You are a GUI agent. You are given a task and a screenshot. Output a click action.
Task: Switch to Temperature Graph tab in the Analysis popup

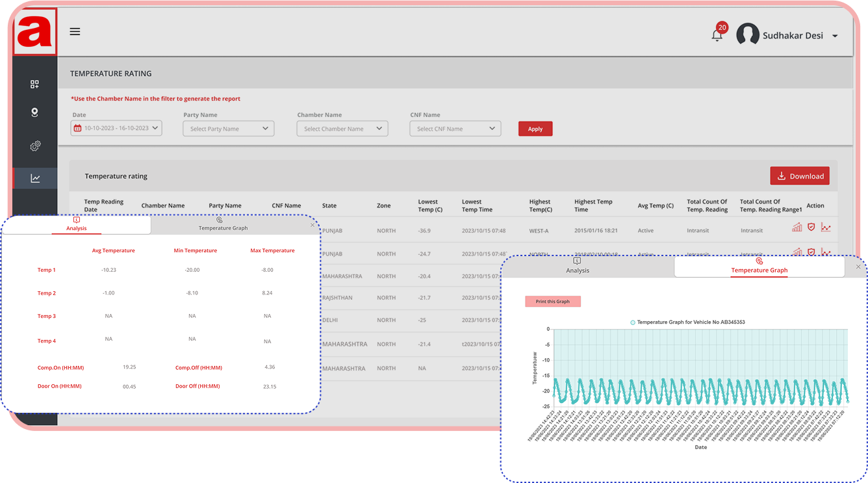(x=223, y=225)
